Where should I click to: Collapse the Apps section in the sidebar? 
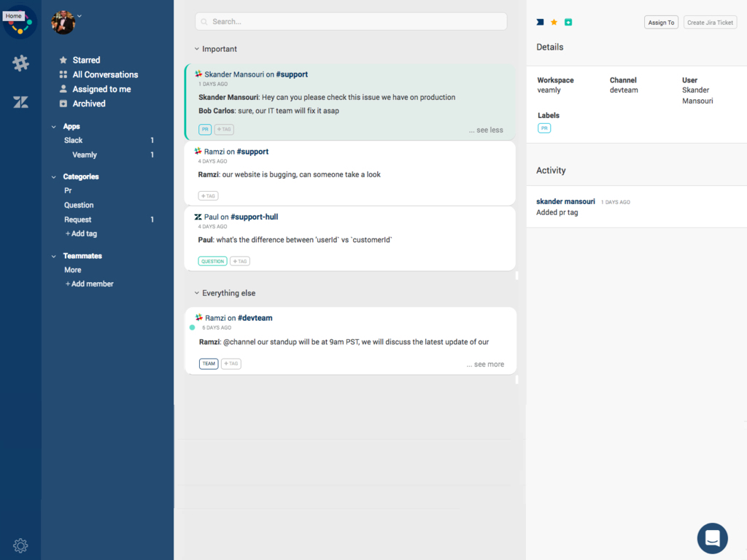[x=53, y=127]
